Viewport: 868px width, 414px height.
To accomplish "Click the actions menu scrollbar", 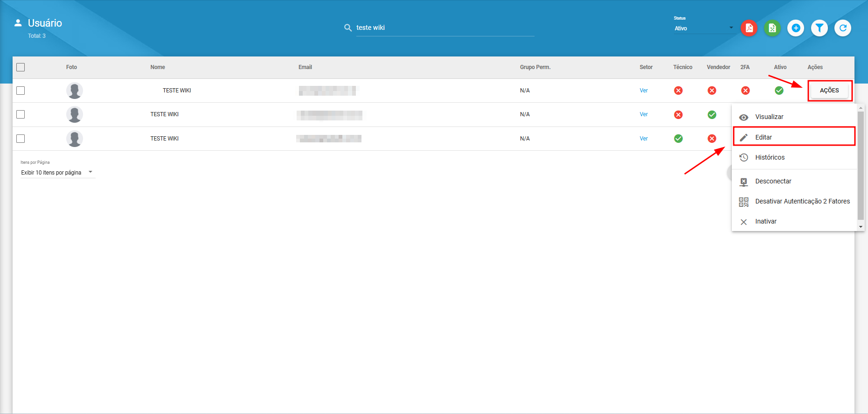I will pyautogui.click(x=861, y=165).
